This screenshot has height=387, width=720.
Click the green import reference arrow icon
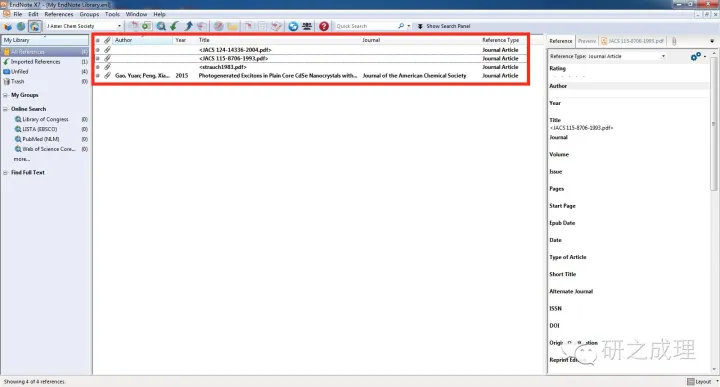174,26
